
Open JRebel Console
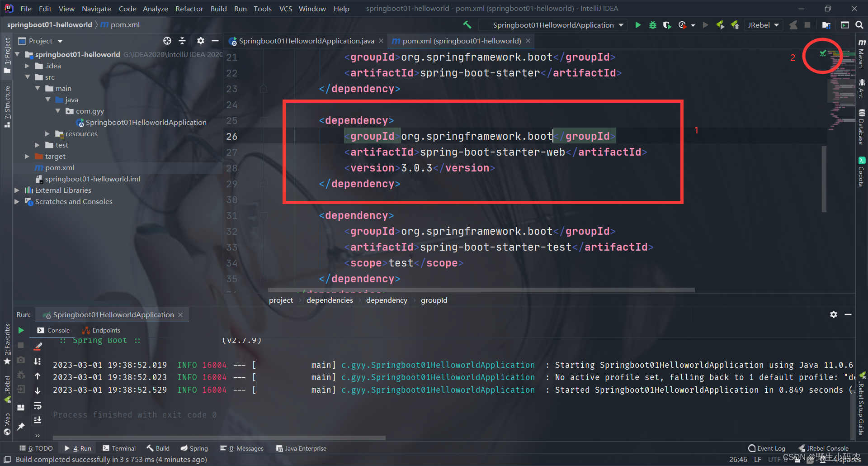tap(824, 448)
